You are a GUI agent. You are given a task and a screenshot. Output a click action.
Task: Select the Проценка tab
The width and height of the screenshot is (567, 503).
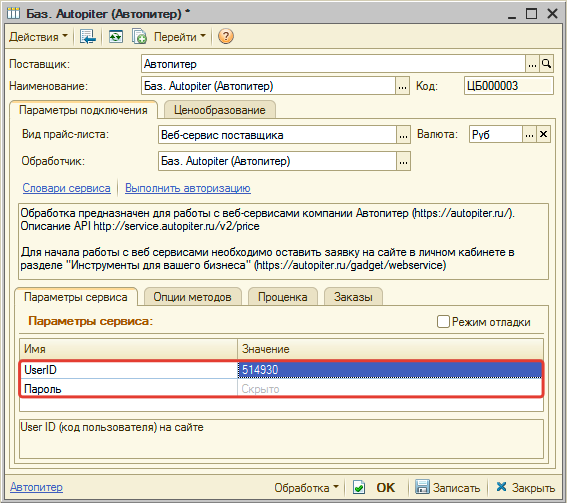[283, 297]
